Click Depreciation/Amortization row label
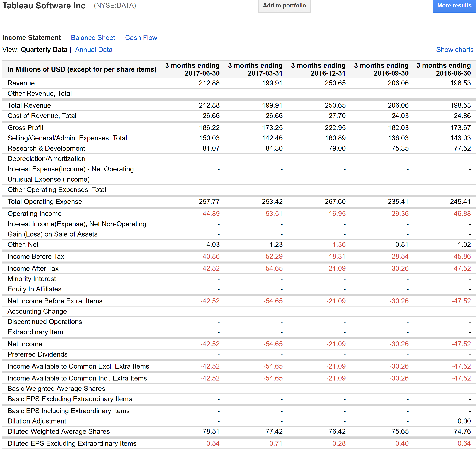The image size is (476, 449). click(46, 159)
